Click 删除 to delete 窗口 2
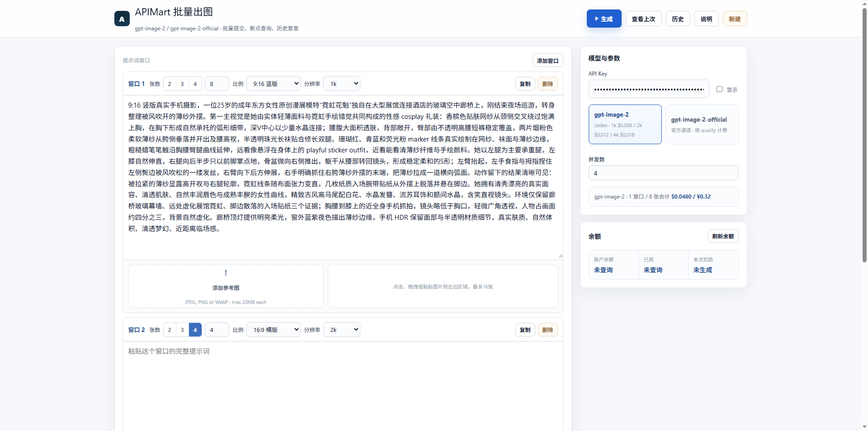 pos(547,330)
